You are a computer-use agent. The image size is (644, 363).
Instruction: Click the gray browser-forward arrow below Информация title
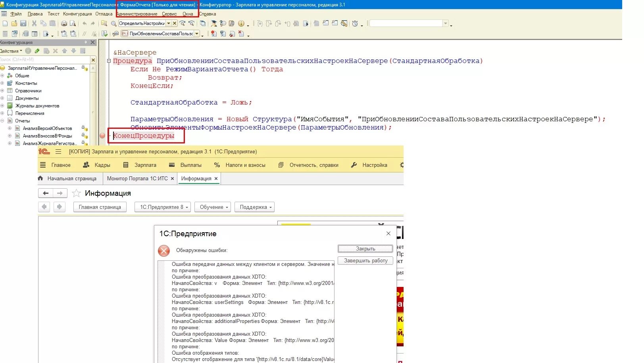pos(60,207)
